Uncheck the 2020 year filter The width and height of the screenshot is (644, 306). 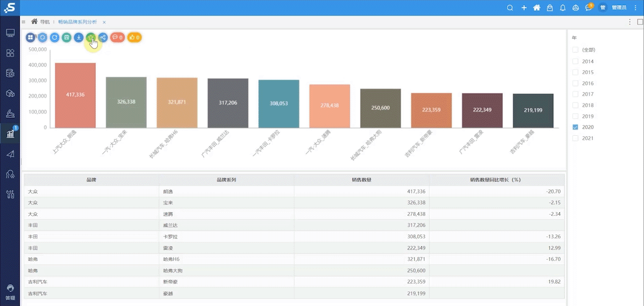575,127
